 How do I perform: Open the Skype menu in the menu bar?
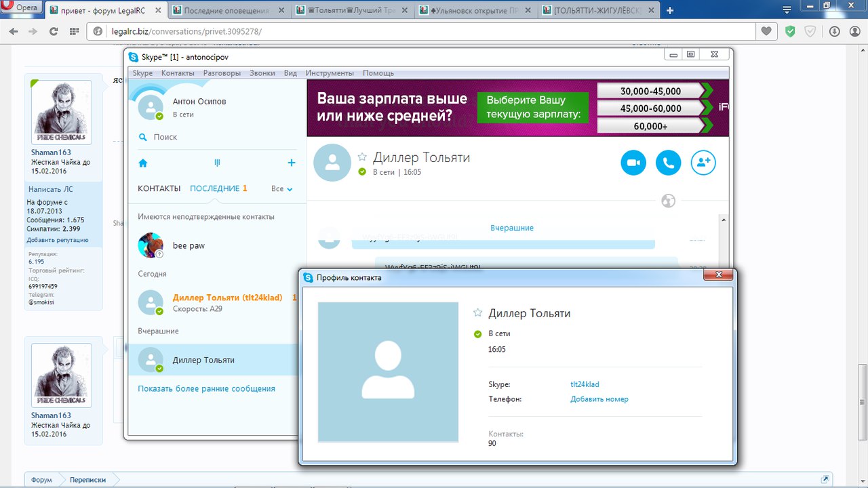coord(142,73)
